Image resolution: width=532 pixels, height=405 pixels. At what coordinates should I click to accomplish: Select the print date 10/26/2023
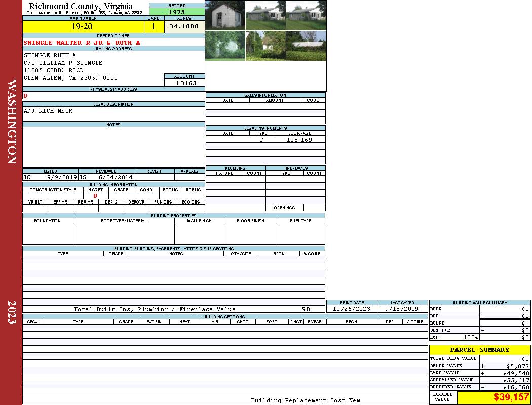point(351,309)
